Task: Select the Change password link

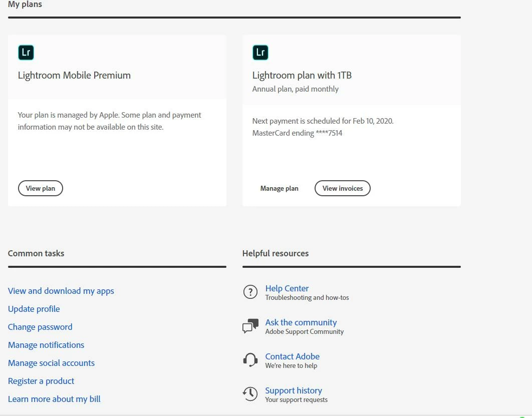Action: click(x=40, y=327)
